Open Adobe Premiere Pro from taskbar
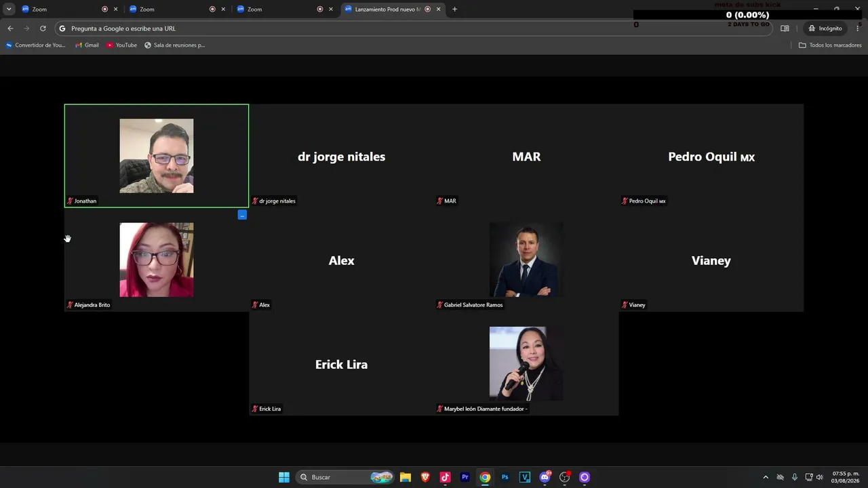Viewport: 868px width, 488px height. tap(465, 477)
